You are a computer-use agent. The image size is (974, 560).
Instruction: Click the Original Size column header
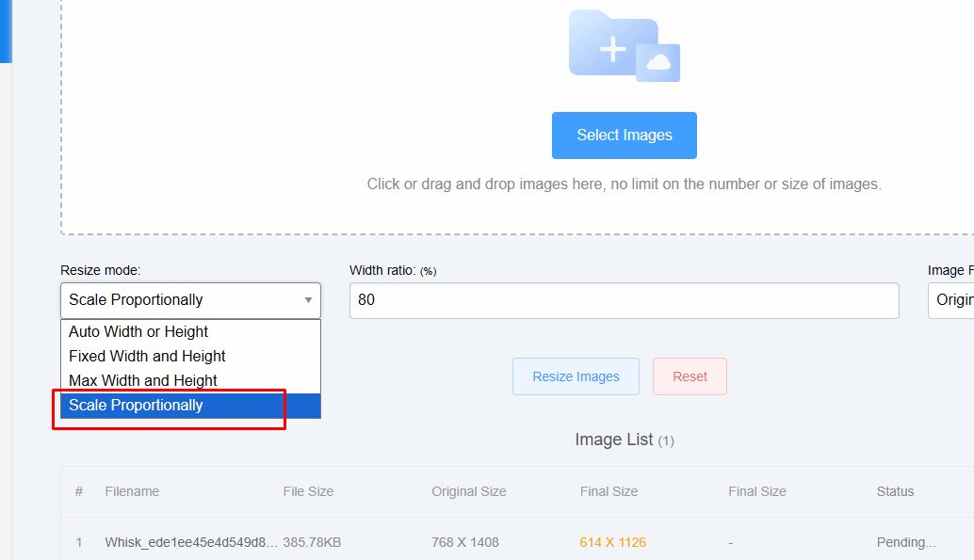(469, 491)
